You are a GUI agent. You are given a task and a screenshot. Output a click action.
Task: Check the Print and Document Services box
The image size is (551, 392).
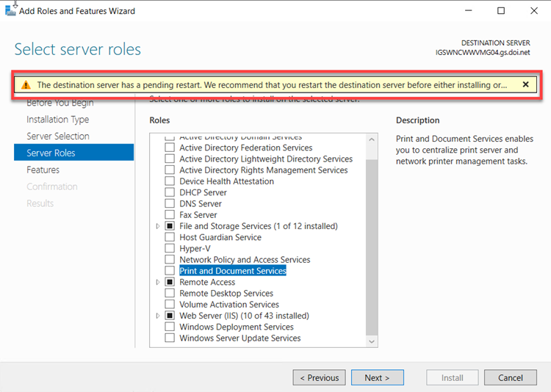click(170, 271)
